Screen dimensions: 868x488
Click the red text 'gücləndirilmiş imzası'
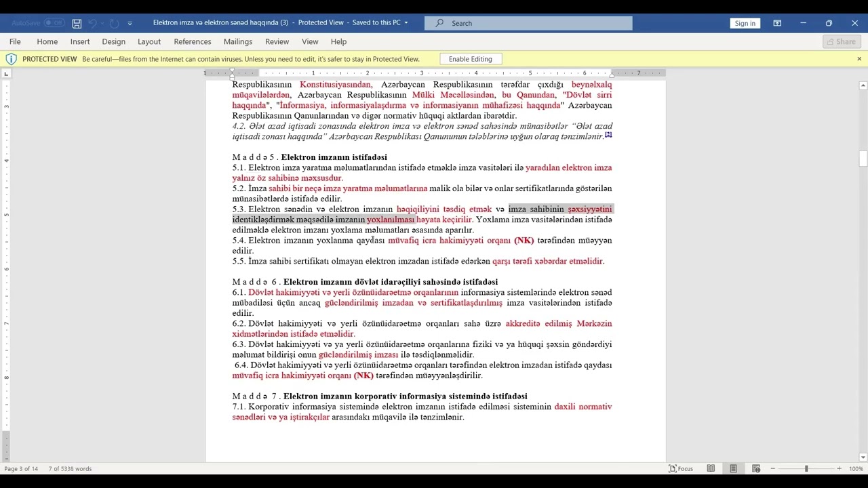(358, 354)
